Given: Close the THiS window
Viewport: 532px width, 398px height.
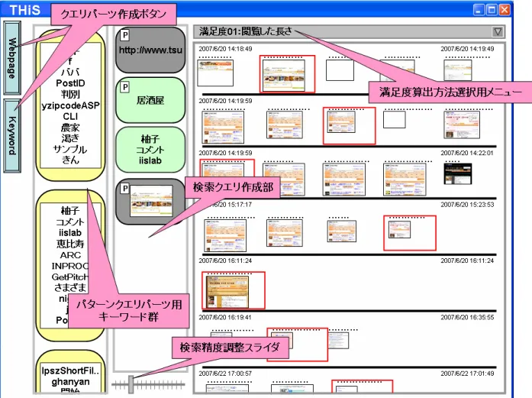Looking at the screenshot, I should 505,9.
